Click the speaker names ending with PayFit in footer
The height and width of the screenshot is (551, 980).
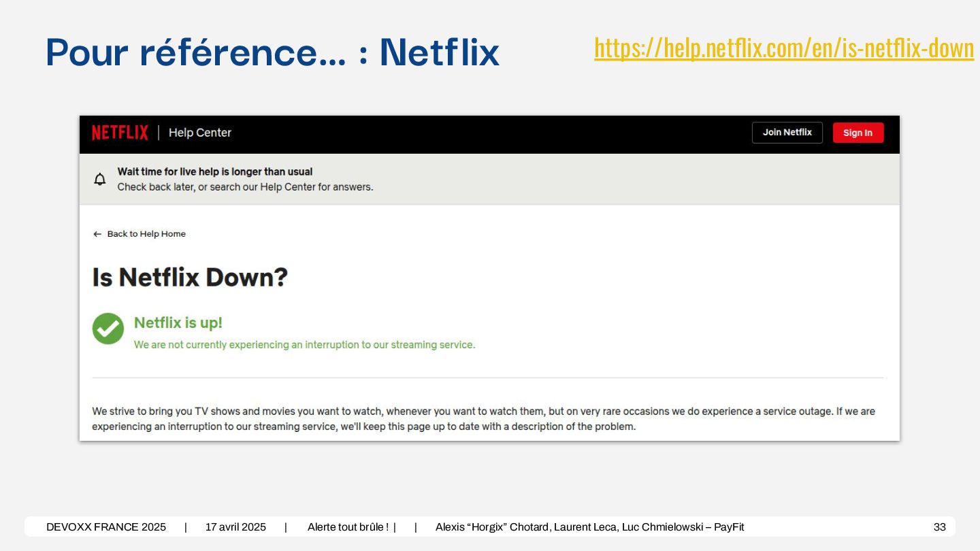point(590,527)
